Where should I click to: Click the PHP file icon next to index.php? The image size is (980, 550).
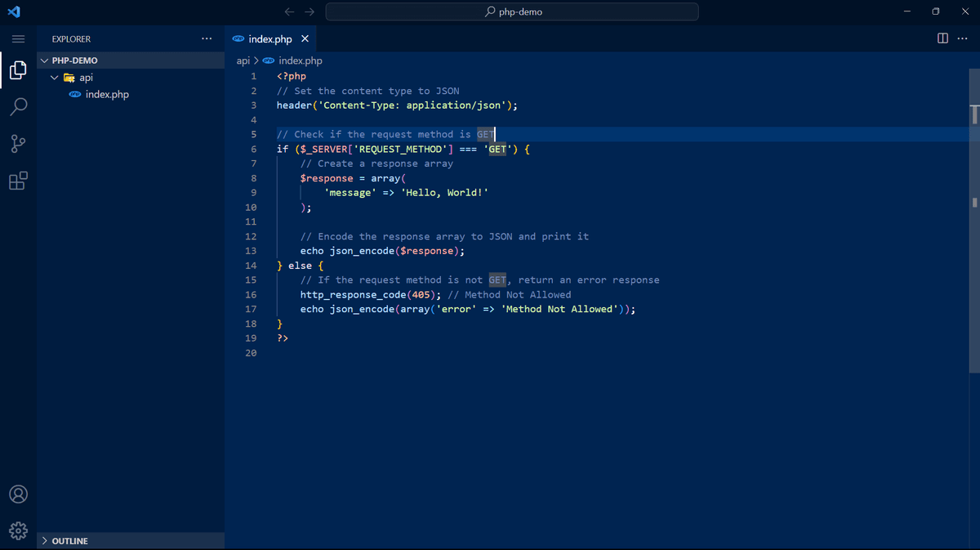tap(74, 94)
